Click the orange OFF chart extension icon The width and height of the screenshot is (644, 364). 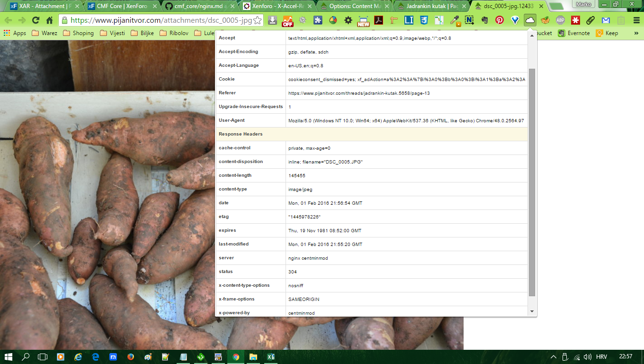pos(287,20)
